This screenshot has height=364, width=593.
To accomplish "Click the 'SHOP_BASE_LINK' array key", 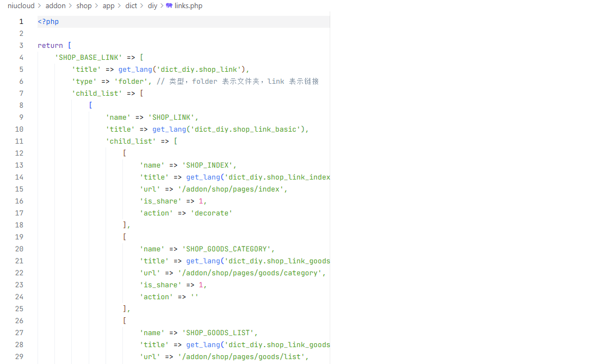I will pos(89,58).
